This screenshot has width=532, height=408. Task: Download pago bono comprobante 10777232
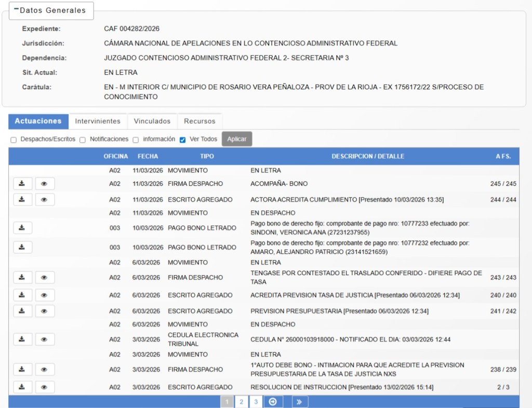tap(23, 248)
